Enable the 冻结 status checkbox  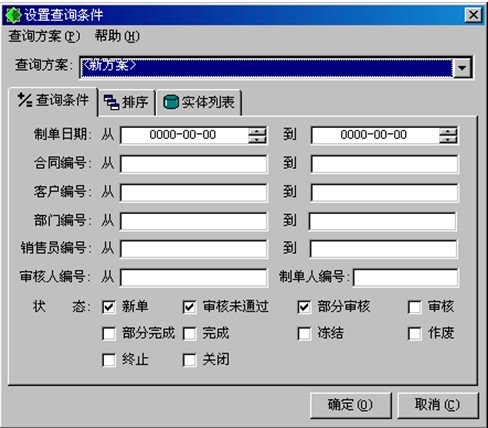[x=304, y=333]
